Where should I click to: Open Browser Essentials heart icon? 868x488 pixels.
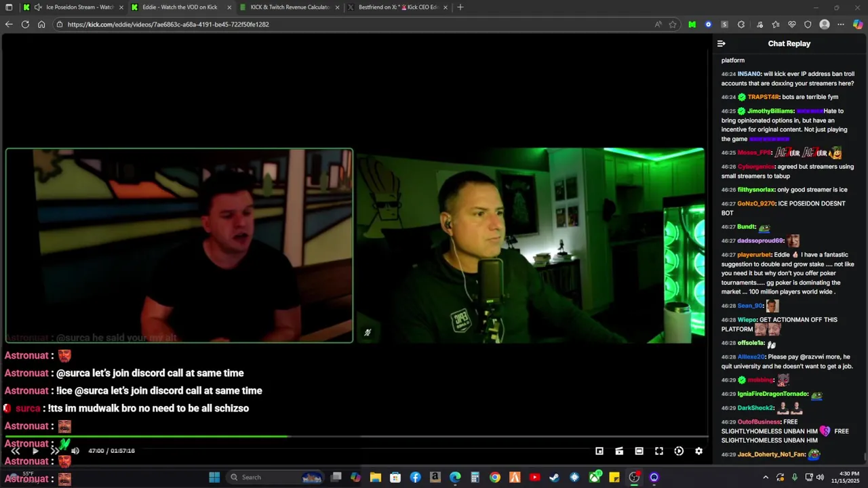pos(791,24)
